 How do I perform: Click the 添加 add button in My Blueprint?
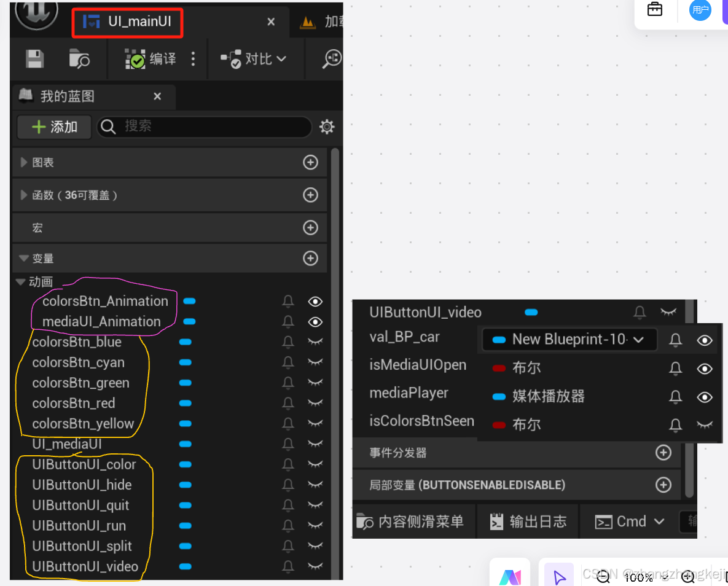click(x=53, y=127)
